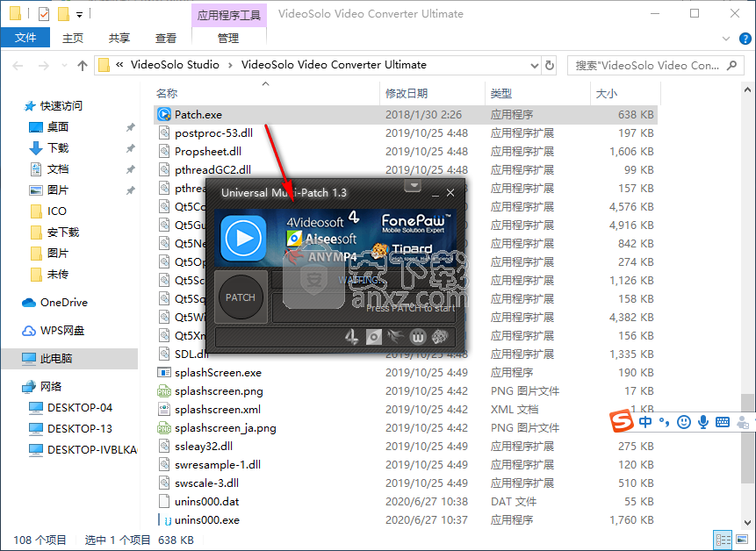Open 下载 folder in quick access
This screenshot has height=551, width=756.
[x=58, y=148]
